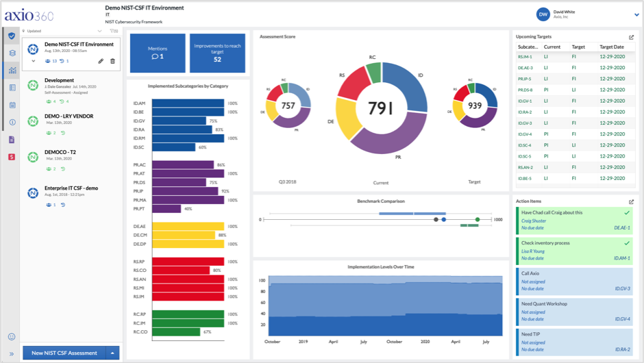The width and height of the screenshot is (644, 363).
Task: Click the RC.CO 67% bar
Action: [176, 331]
